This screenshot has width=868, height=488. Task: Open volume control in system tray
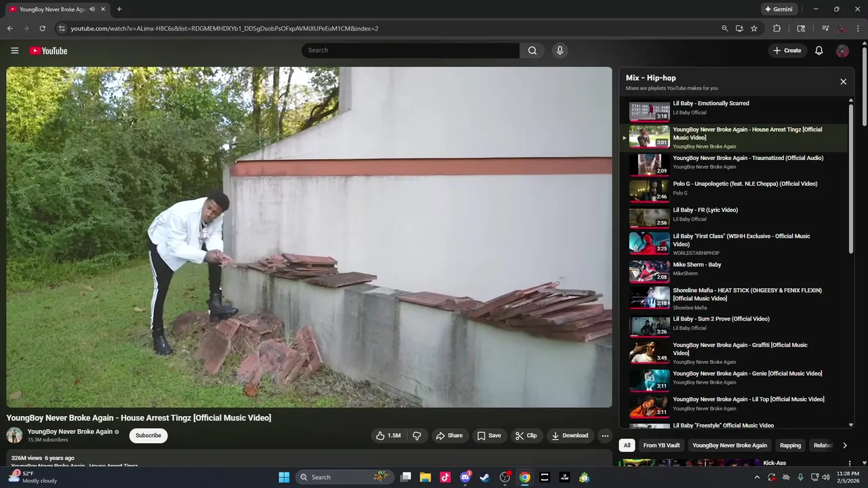[x=825, y=477]
